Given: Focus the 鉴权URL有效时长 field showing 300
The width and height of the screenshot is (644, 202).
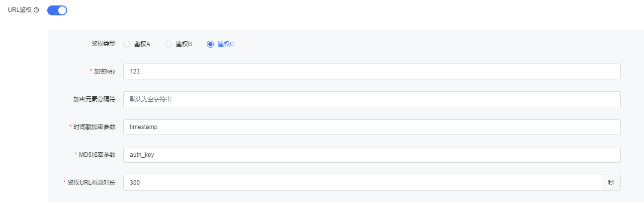Looking at the screenshot, I should 363,183.
